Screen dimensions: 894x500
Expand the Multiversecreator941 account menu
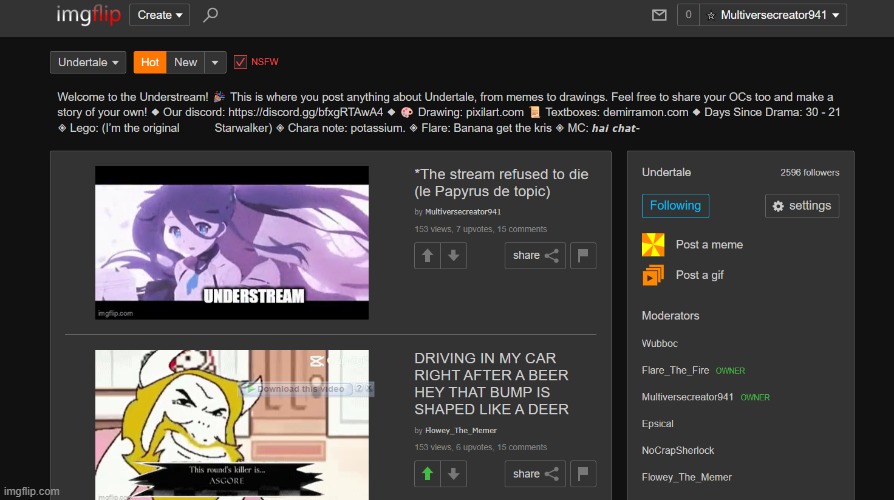pyautogui.click(x=773, y=15)
